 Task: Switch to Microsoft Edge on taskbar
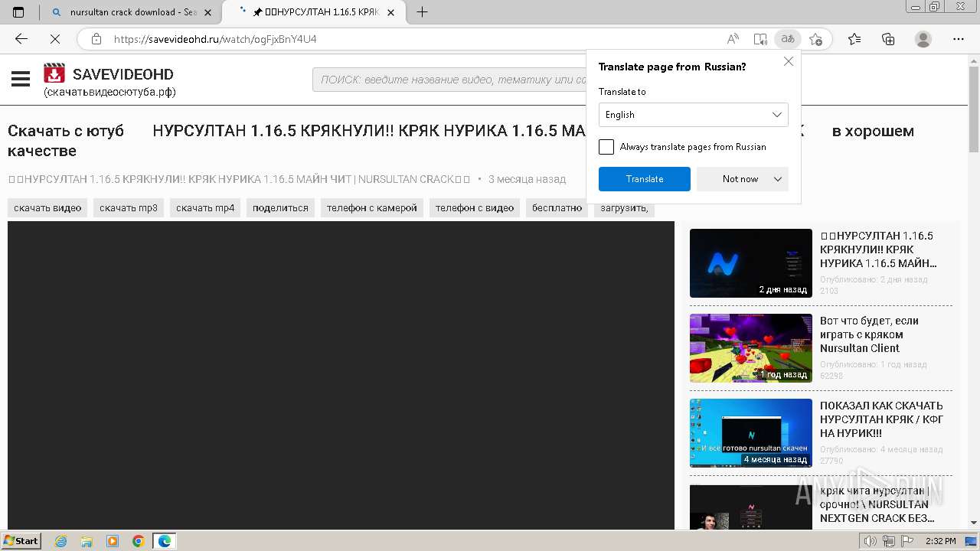pos(165,541)
